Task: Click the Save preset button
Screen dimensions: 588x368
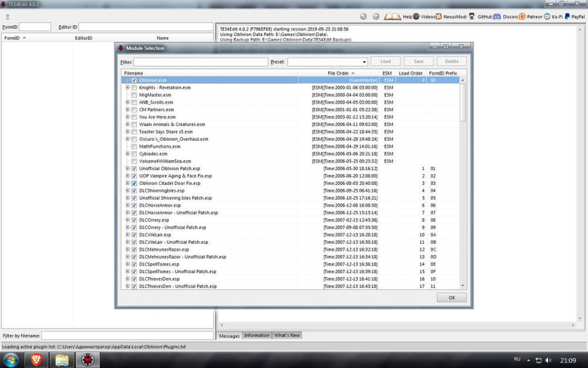Action: coord(419,61)
